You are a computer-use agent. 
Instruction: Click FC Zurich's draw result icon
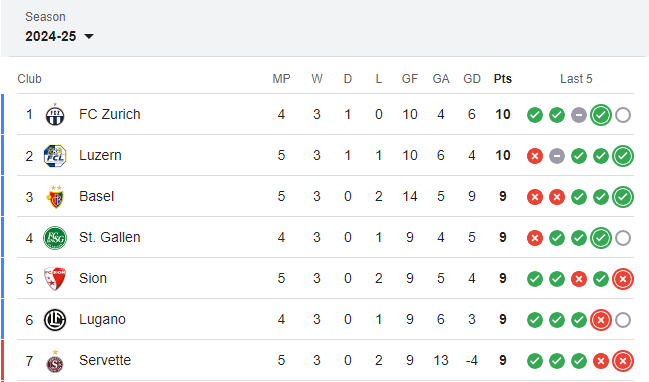579,115
